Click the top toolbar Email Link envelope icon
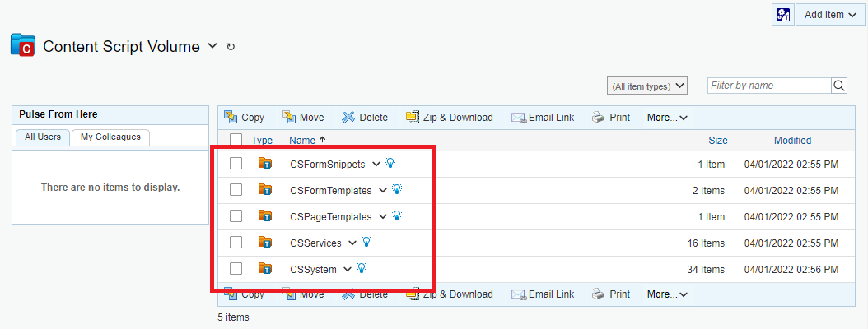 pyautogui.click(x=518, y=118)
